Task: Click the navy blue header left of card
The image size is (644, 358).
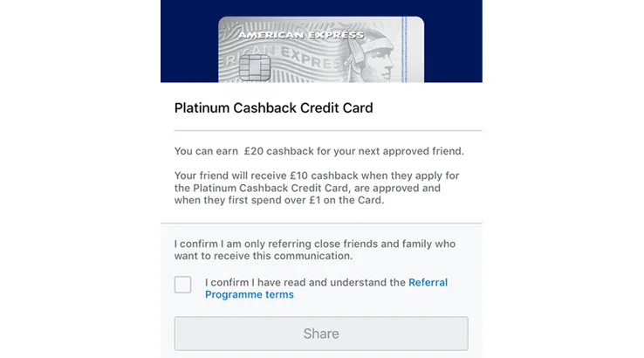Action: pos(188,42)
